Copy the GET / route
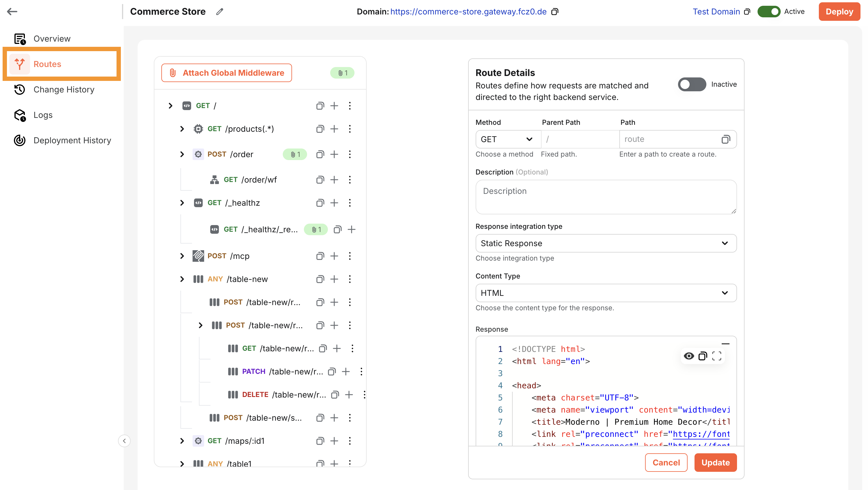This screenshot has height=490, width=868. (x=320, y=106)
